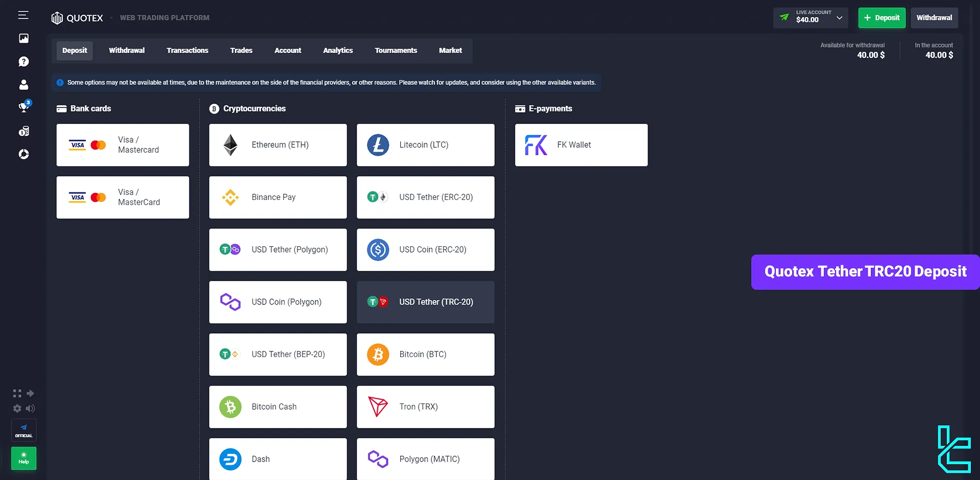This screenshot has width=980, height=480.
Task: Choose USD Coin (Polygon) deposit method
Action: (x=278, y=302)
